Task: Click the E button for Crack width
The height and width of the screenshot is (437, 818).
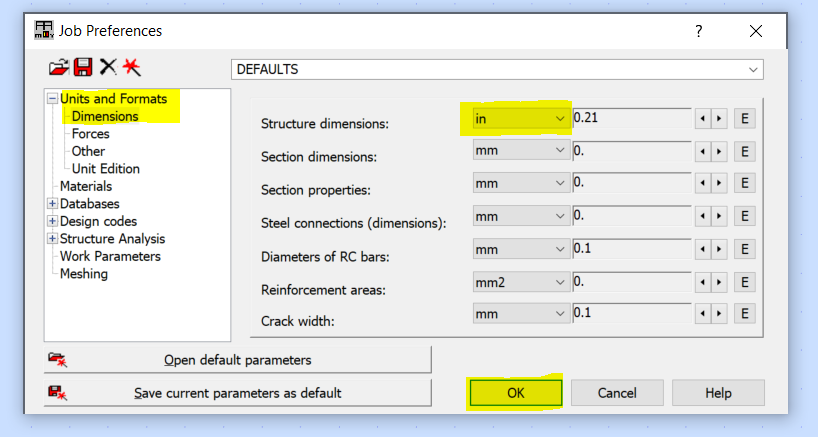Action: (x=744, y=313)
